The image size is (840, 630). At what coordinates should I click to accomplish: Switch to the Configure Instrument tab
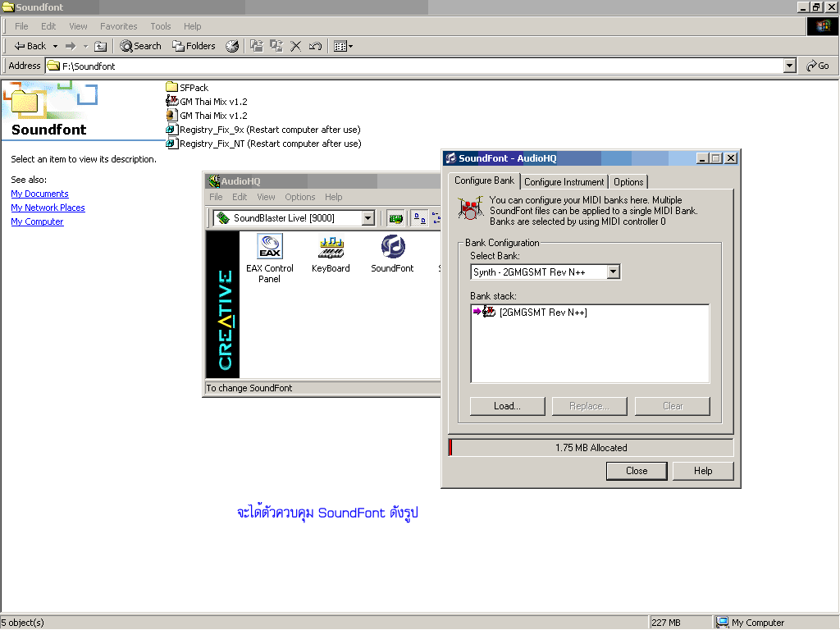pyautogui.click(x=564, y=182)
